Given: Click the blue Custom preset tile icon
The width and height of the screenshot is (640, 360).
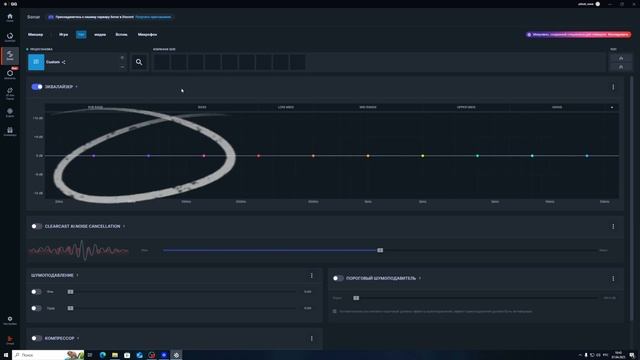Looking at the screenshot, I should point(36,62).
